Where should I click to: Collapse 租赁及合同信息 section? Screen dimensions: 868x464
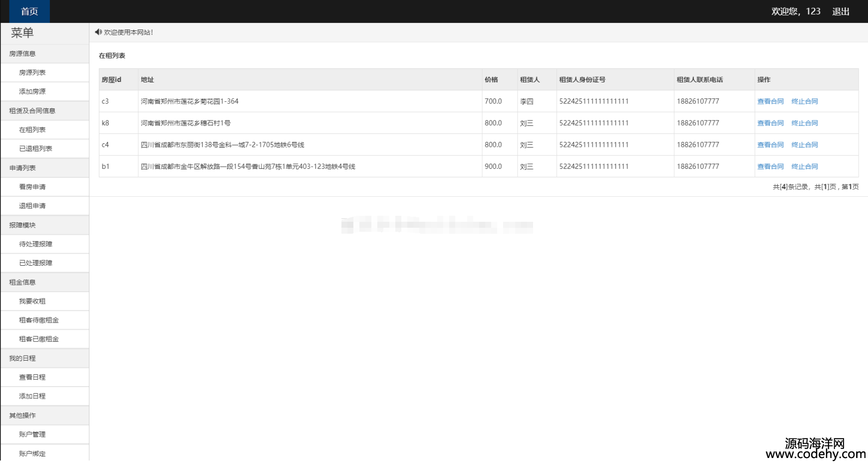tap(45, 111)
